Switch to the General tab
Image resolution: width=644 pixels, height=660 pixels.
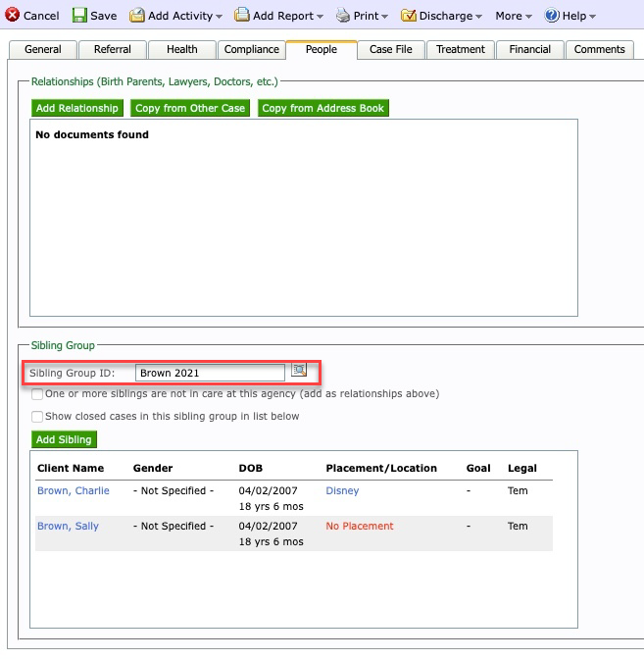(43, 50)
